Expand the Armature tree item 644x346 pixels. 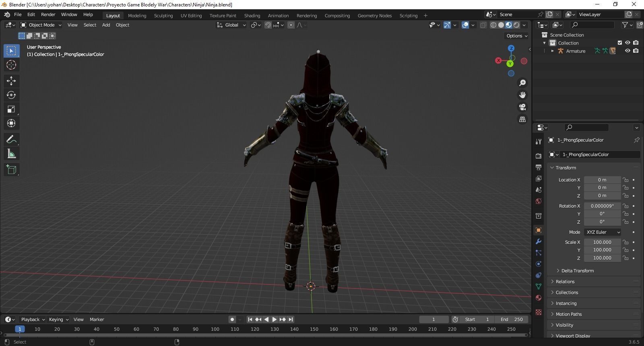(553, 51)
